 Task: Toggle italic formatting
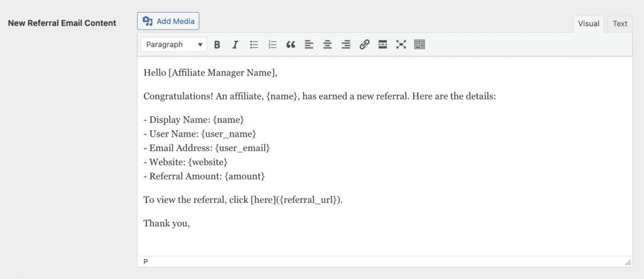[235, 45]
